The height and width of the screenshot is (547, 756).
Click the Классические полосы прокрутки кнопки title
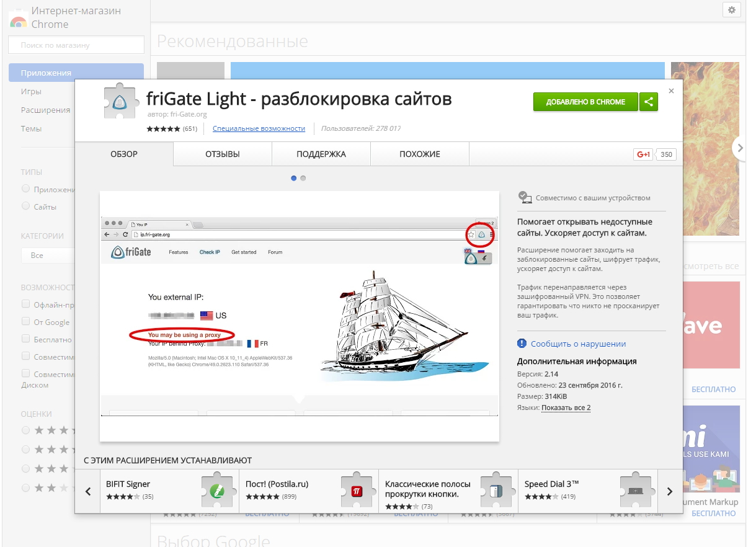pos(428,489)
